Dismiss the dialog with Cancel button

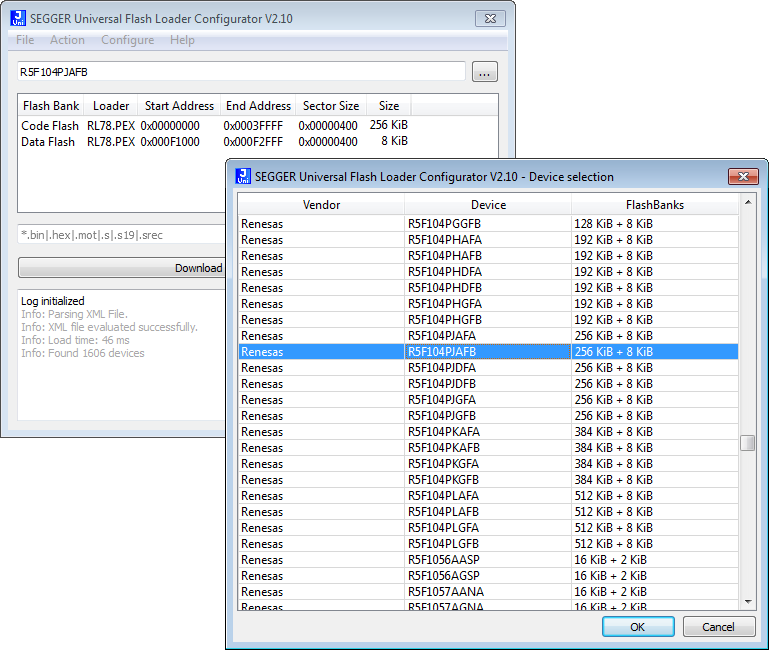[x=718, y=627]
